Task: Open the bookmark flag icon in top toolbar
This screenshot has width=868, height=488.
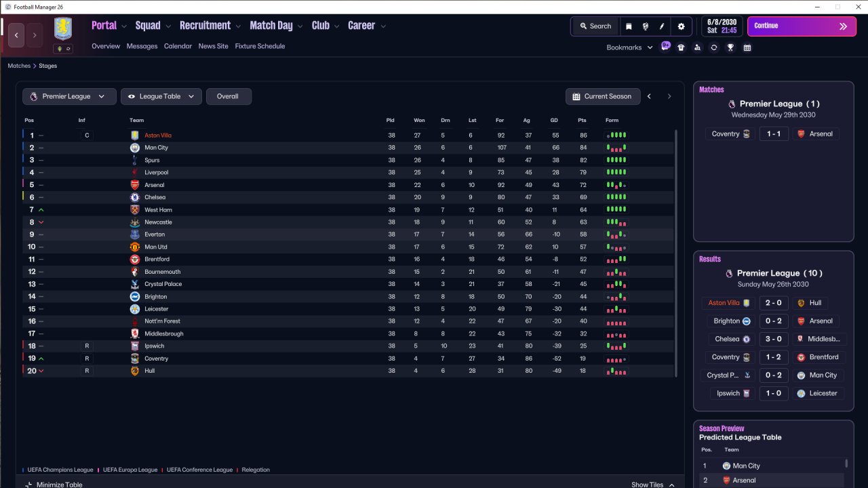Action: 629,26
